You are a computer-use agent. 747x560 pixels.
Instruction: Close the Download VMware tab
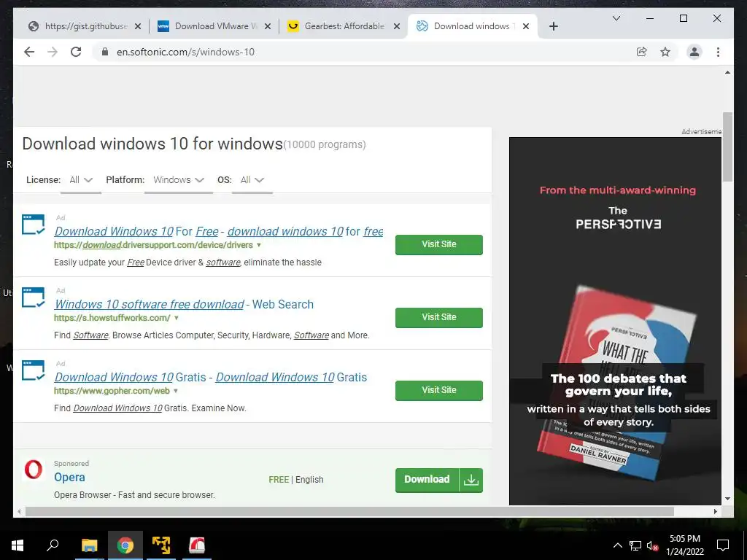(268, 26)
